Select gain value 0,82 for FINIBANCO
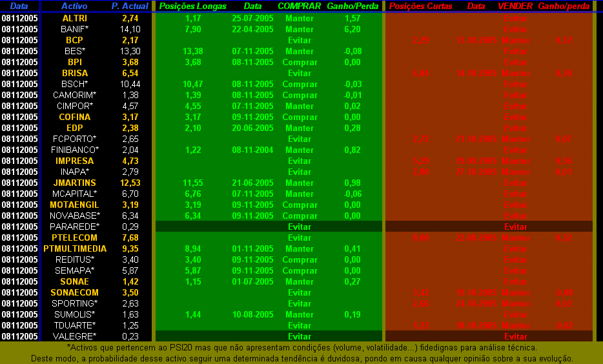 [x=353, y=150]
